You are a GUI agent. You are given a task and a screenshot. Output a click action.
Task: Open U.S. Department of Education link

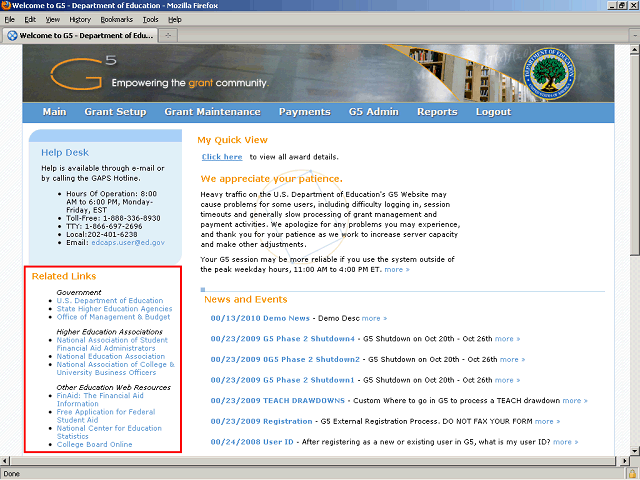[110, 300]
